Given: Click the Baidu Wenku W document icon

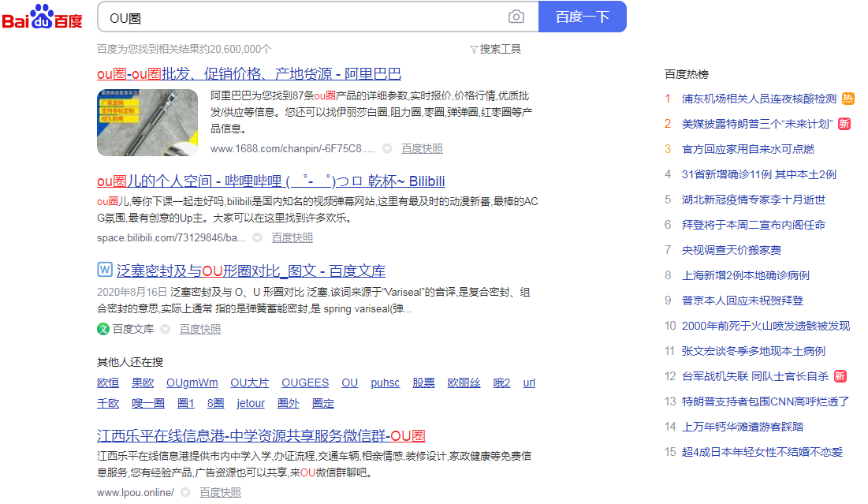Looking at the screenshot, I should 105,270.
